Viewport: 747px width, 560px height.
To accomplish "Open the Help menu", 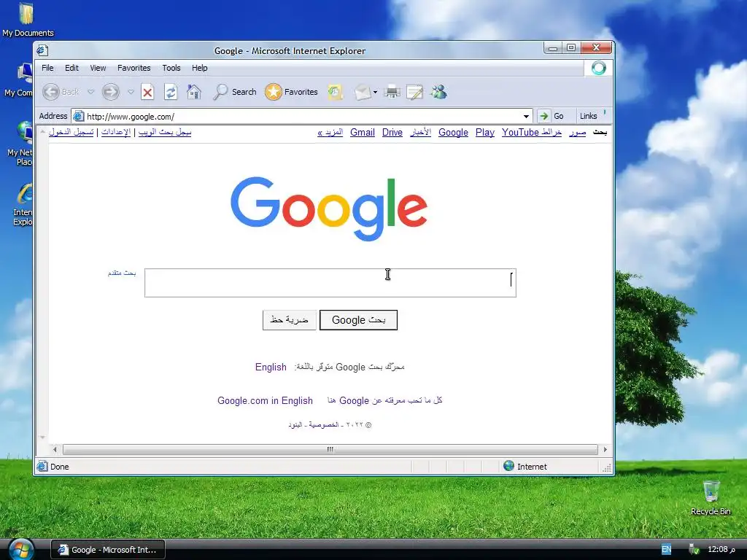I will (x=200, y=68).
